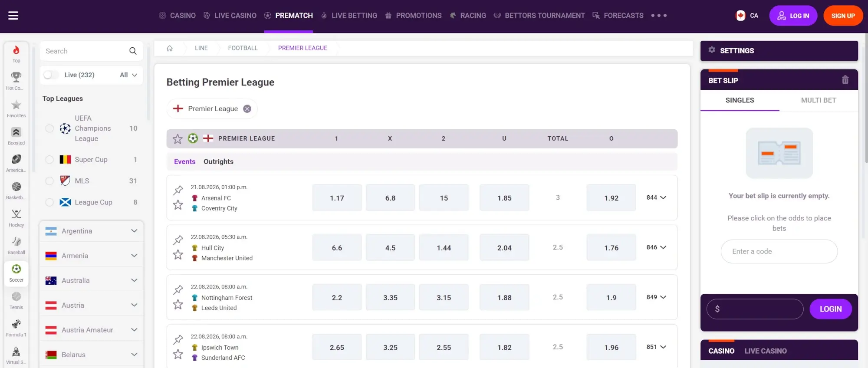Select UEFA Champions League radio
Image resolution: width=868 pixels, height=368 pixels.
[x=49, y=128]
